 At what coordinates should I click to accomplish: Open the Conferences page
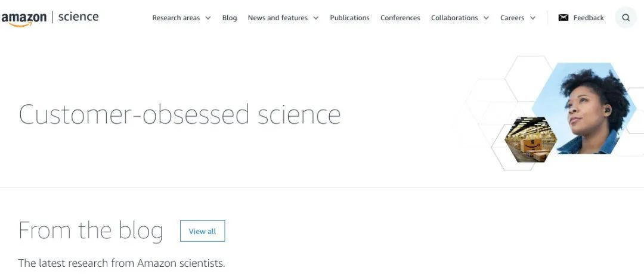click(x=400, y=18)
